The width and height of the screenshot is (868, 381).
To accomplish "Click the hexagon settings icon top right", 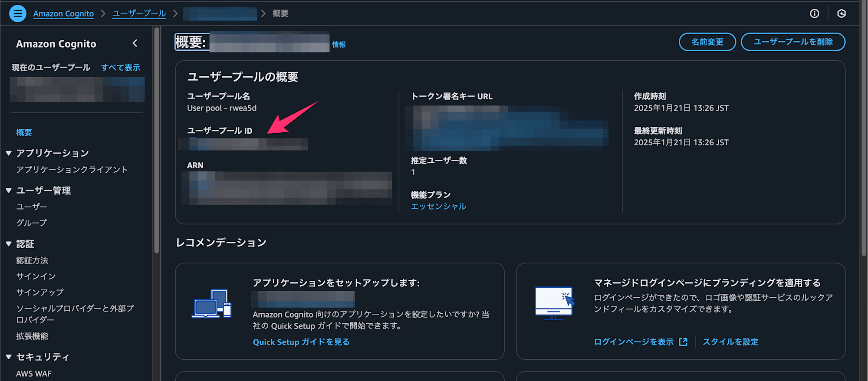I will [842, 13].
